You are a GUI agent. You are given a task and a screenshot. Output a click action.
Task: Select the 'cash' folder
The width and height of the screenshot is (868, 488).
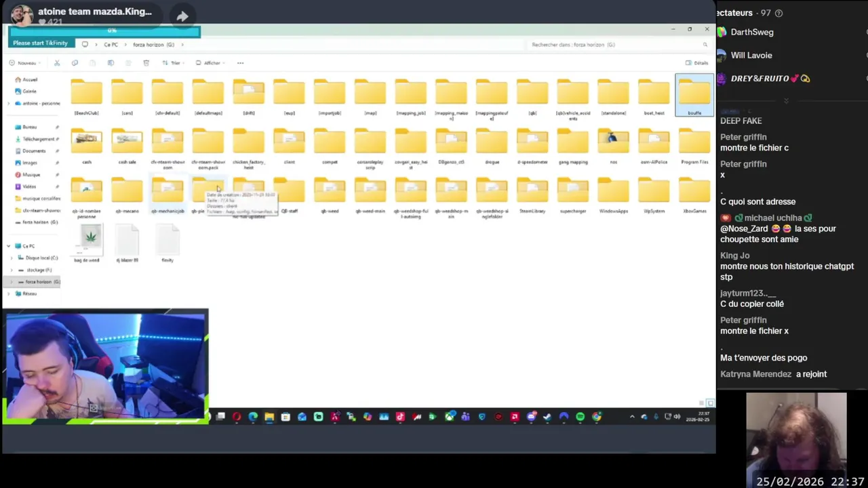pyautogui.click(x=86, y=146)
